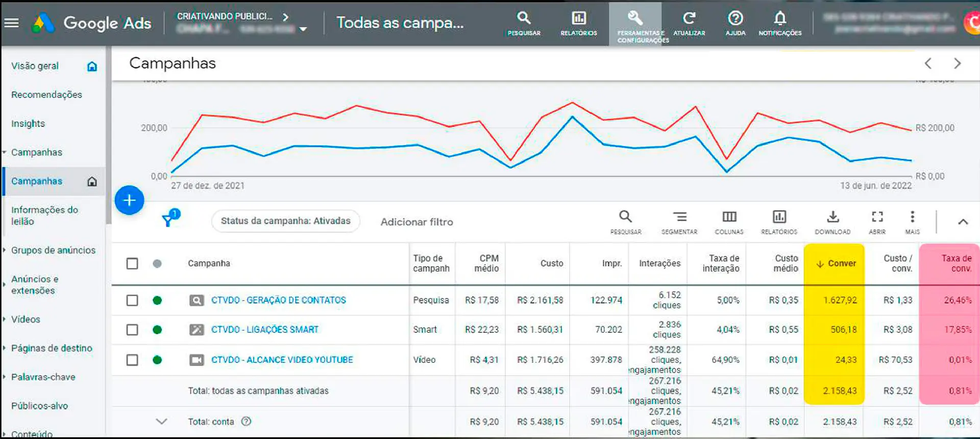Open the Ajuda help icon
This screenshot has height=439, width=980.
(735, 23)
